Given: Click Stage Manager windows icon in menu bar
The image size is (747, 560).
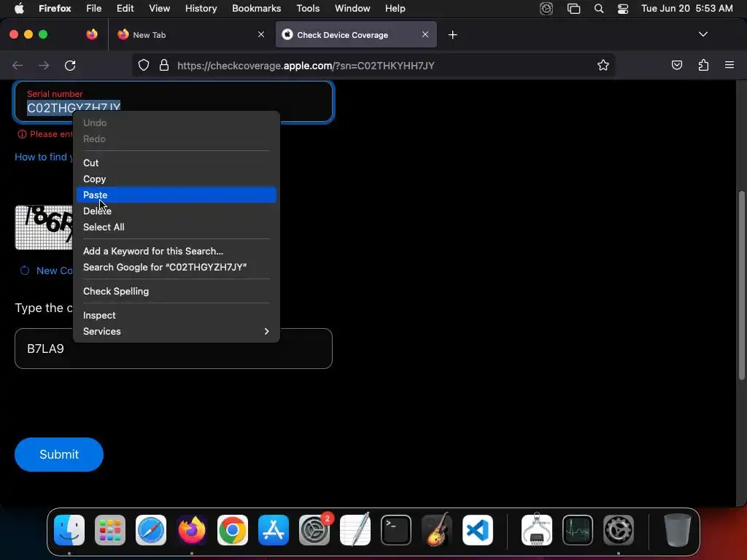Looking at the screenshot, I should click(573, 9).
